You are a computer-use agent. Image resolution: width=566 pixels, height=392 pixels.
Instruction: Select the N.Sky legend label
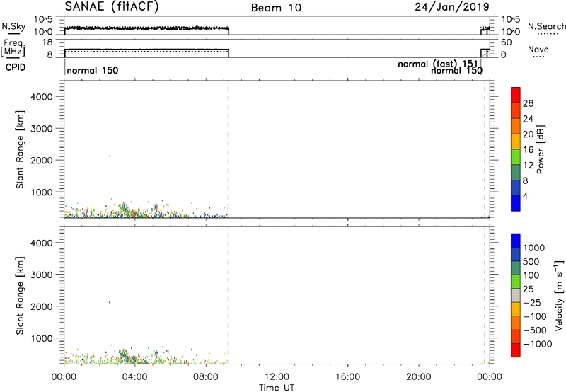click(13, 26)
